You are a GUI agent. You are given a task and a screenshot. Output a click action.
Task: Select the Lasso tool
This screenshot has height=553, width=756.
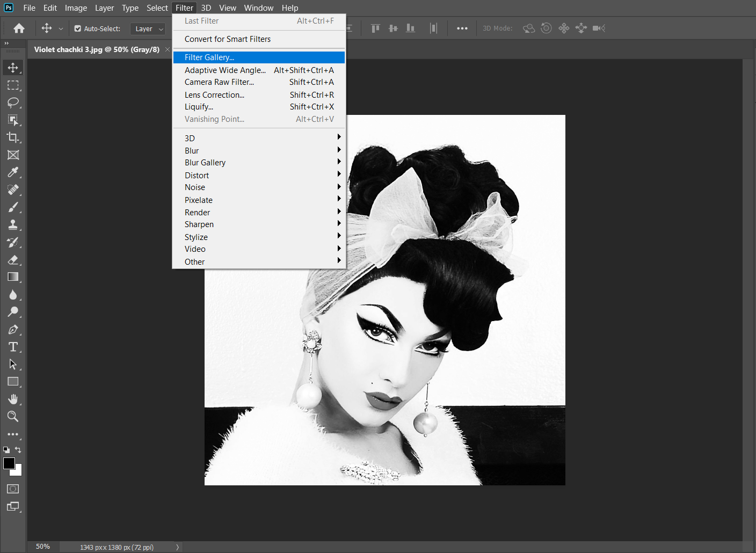click(13, 103)
